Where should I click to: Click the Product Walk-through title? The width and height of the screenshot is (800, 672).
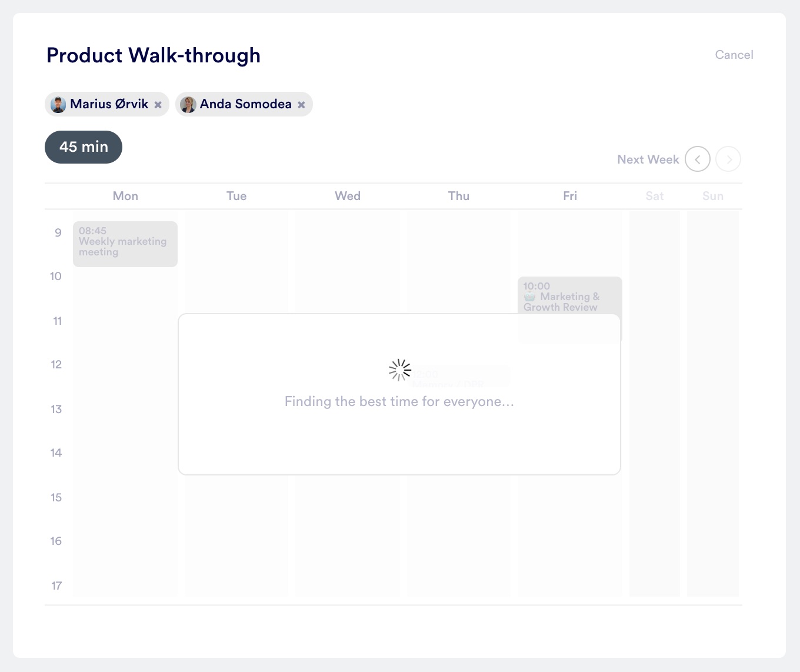154,55
